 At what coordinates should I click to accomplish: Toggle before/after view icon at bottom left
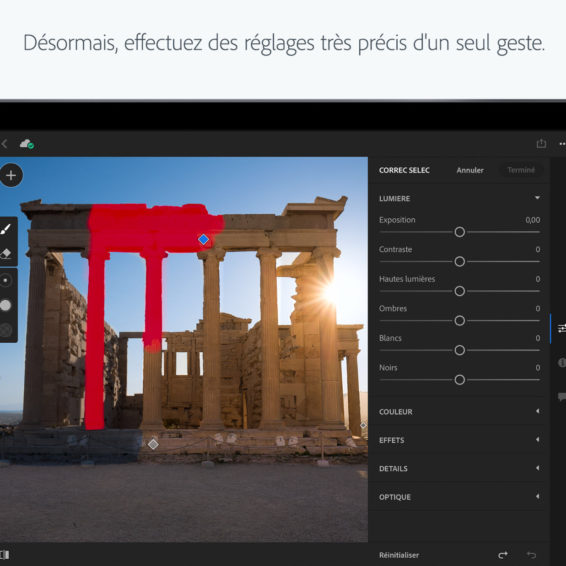point(5,554)
